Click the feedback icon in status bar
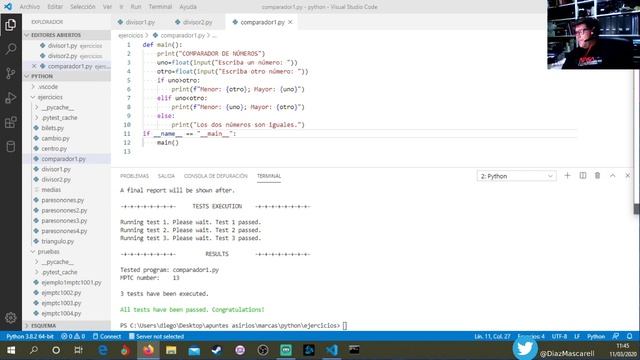Viewport: 640px width, 360px height. 616,336
